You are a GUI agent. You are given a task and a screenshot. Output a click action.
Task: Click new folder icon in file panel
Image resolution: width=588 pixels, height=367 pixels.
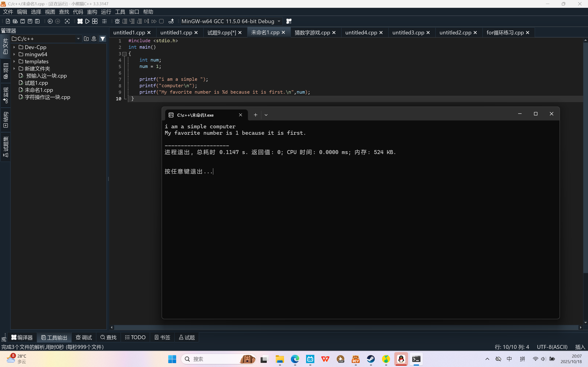86,39
